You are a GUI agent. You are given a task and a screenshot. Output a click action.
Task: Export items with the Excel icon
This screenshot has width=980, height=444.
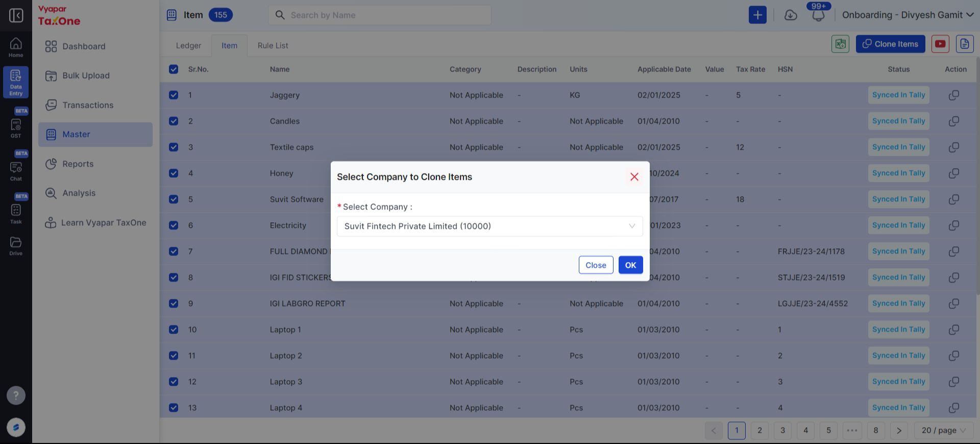click(840, 44)
